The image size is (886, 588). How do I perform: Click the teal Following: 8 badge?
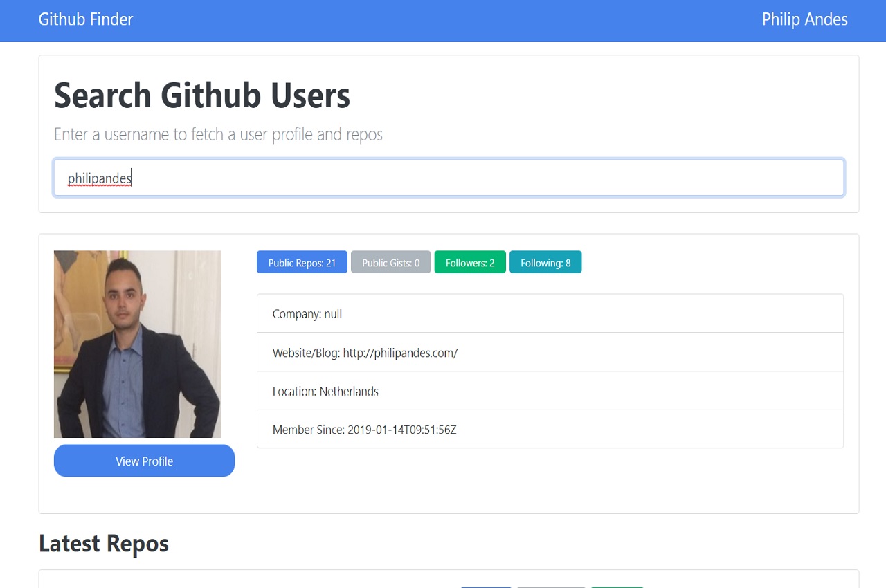(545, 262)
